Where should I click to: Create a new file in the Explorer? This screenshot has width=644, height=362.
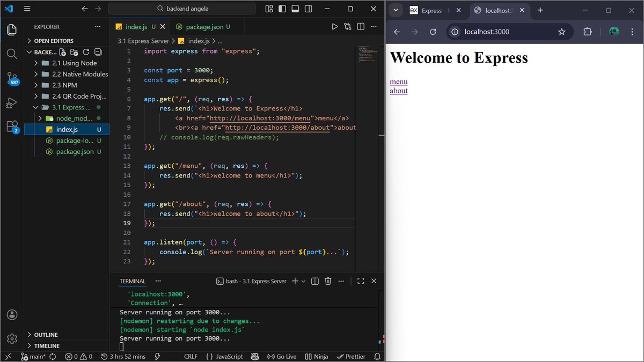[62, 52]
